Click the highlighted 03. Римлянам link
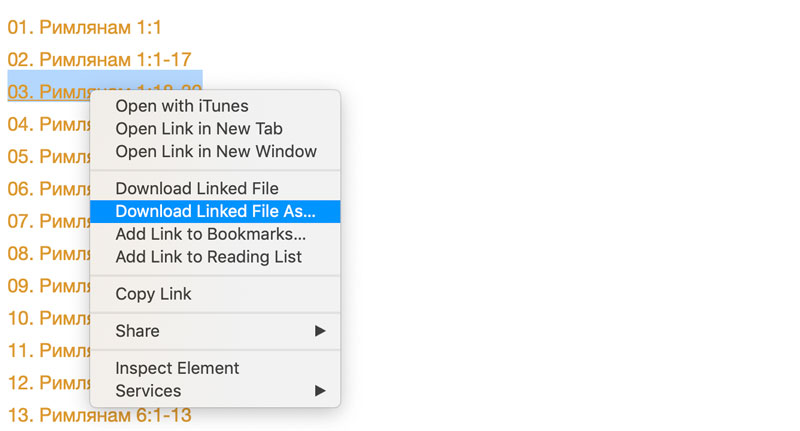Image resolution: width=800 pixels, height=431 pixels. pyautogui.click(x=48, y=92)
